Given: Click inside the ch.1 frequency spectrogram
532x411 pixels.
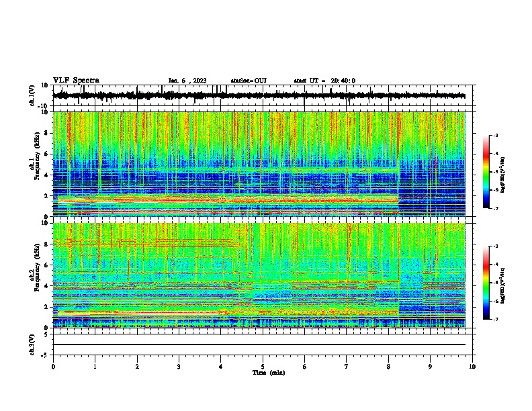Looking at the screenshot, I should [x=259, y=164].
